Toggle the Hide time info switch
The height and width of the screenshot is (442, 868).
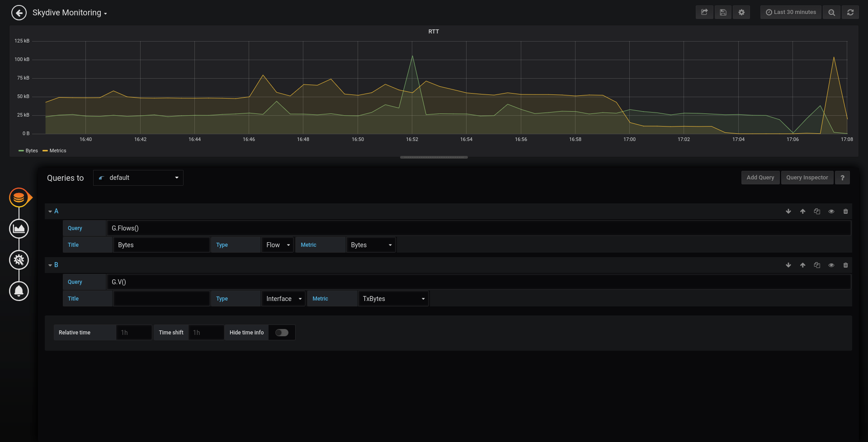pos(282,333)
